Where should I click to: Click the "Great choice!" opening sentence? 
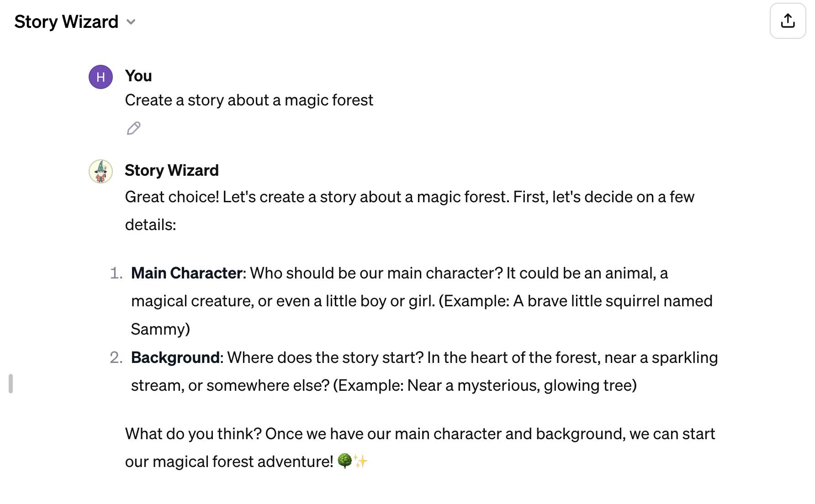[x=172, y=197]
